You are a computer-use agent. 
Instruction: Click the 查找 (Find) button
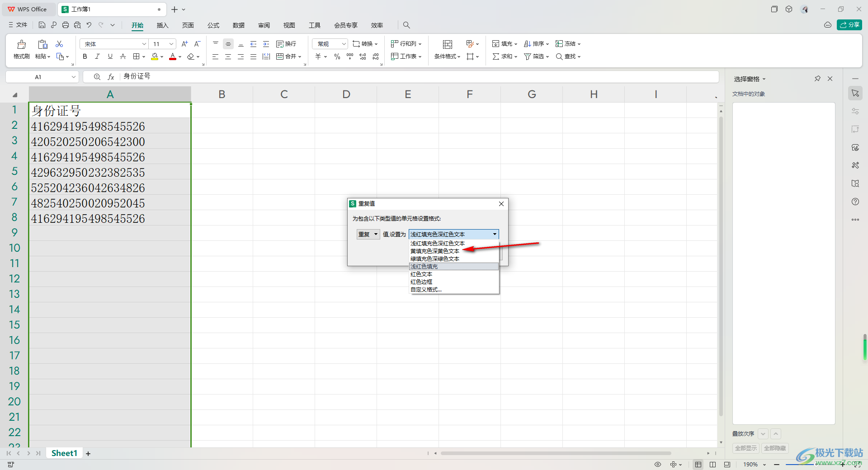pos(568,56)
